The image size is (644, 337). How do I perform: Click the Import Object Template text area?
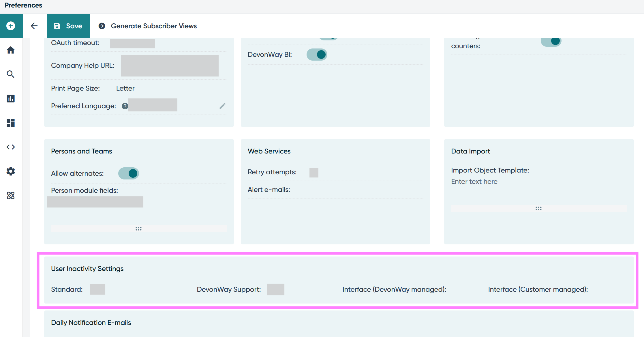539,190
